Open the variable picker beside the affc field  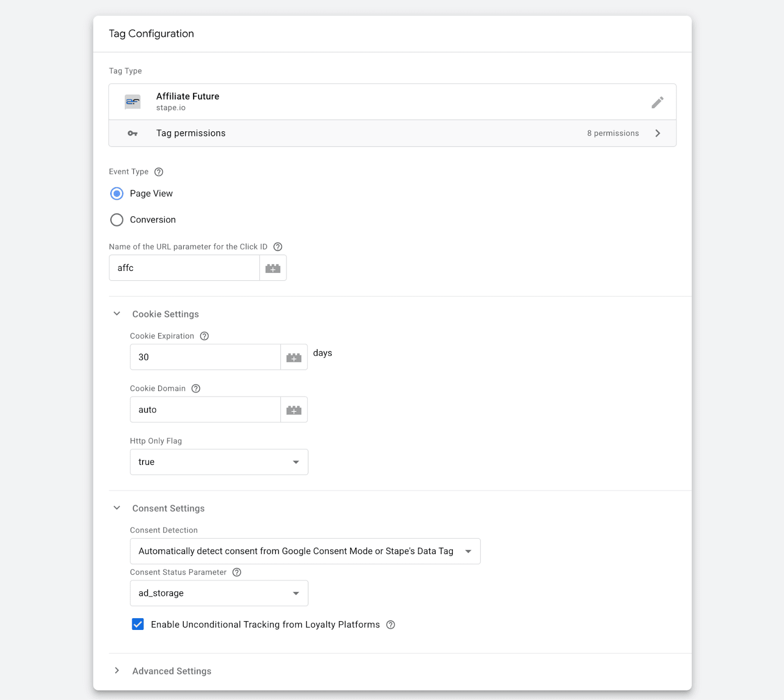tap(273, 268)
